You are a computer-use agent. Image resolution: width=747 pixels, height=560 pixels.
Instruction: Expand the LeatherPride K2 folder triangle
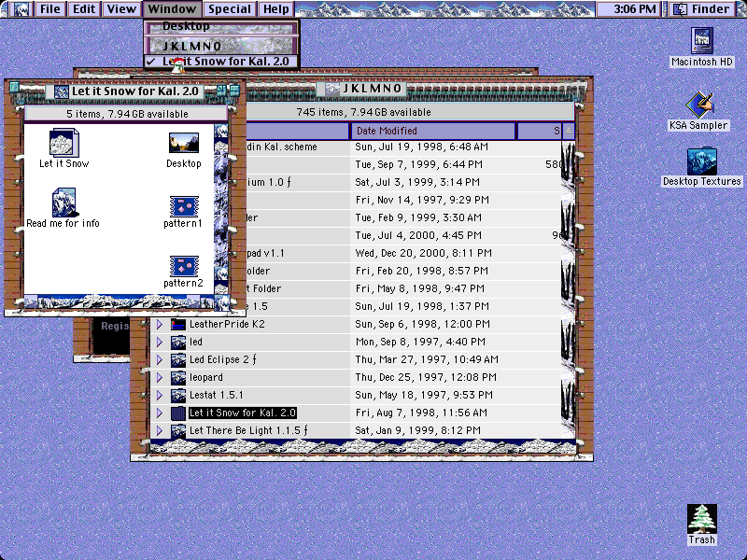(160, 324)
